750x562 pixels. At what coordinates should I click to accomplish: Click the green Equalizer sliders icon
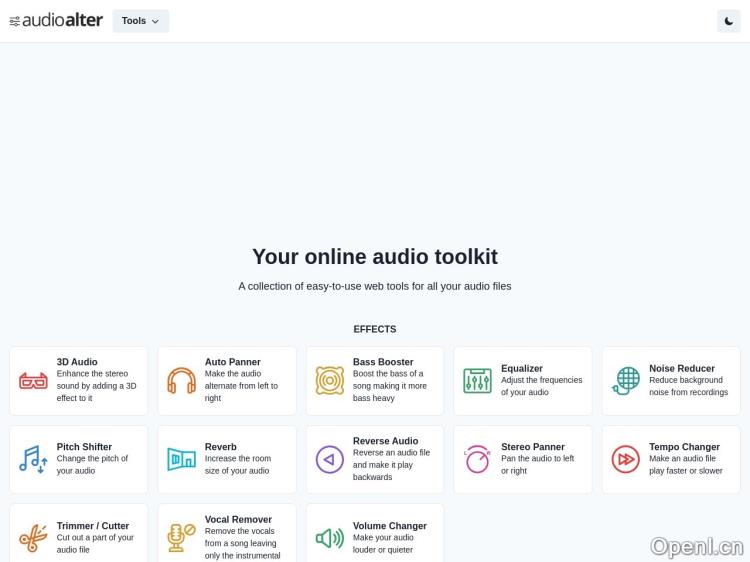(x=477, y=381)
